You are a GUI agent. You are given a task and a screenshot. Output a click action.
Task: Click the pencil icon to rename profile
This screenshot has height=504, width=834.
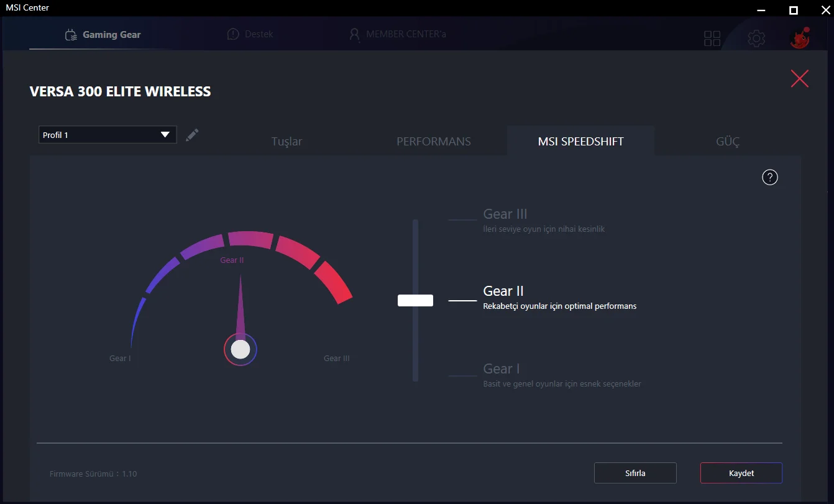pos(192,134)
